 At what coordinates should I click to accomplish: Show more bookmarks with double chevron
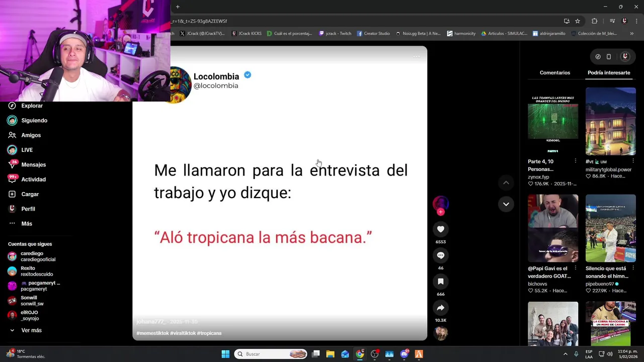point(632,34)
